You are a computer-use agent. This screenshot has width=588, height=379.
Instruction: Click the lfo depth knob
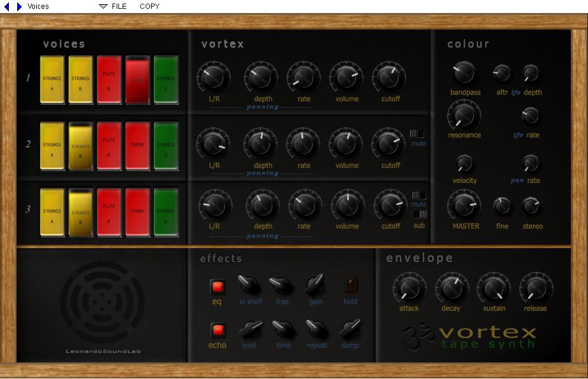pyautogui.click(x=531, y=73)
